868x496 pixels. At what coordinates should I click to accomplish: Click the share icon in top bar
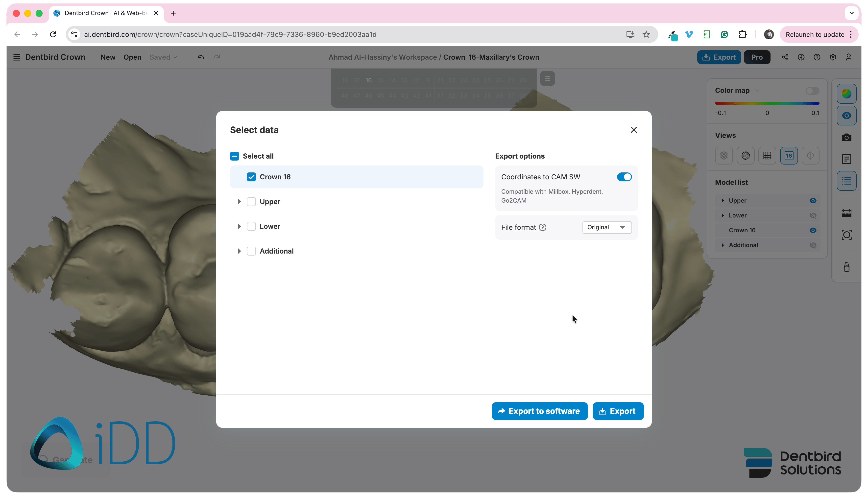785,57
